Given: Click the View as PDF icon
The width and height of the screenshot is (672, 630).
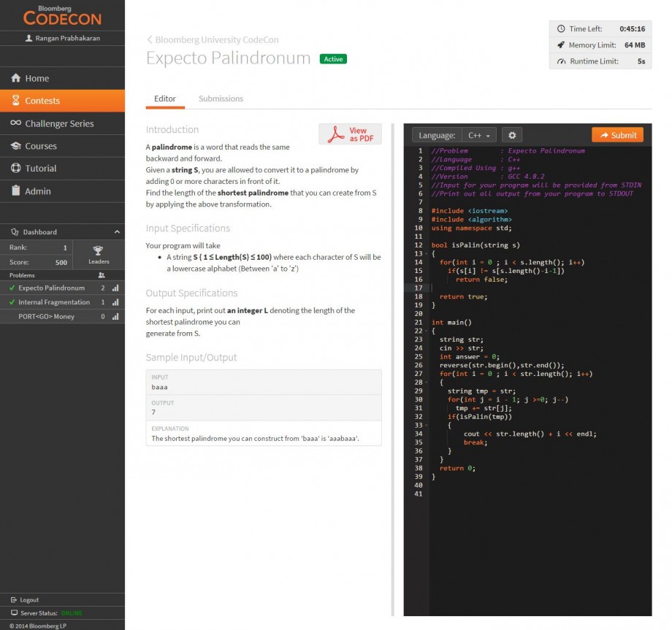Looking at the screenshot, I should 336,134.
